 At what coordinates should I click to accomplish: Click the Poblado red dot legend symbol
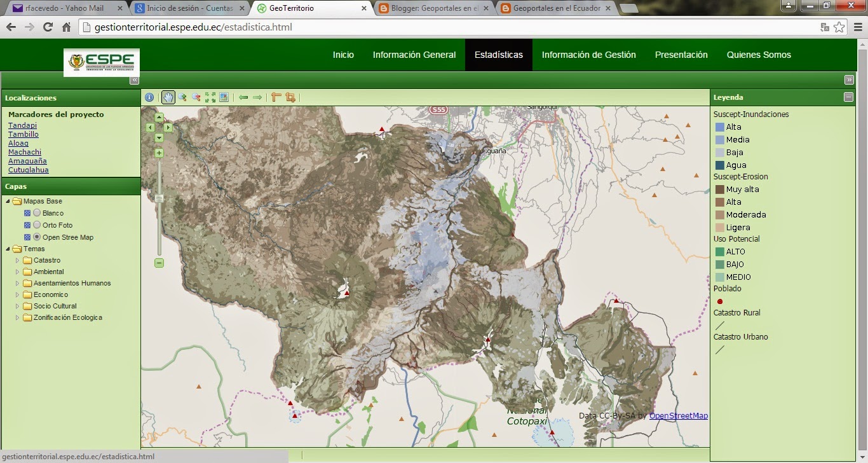pyautogui.click(x=719, y=301)
